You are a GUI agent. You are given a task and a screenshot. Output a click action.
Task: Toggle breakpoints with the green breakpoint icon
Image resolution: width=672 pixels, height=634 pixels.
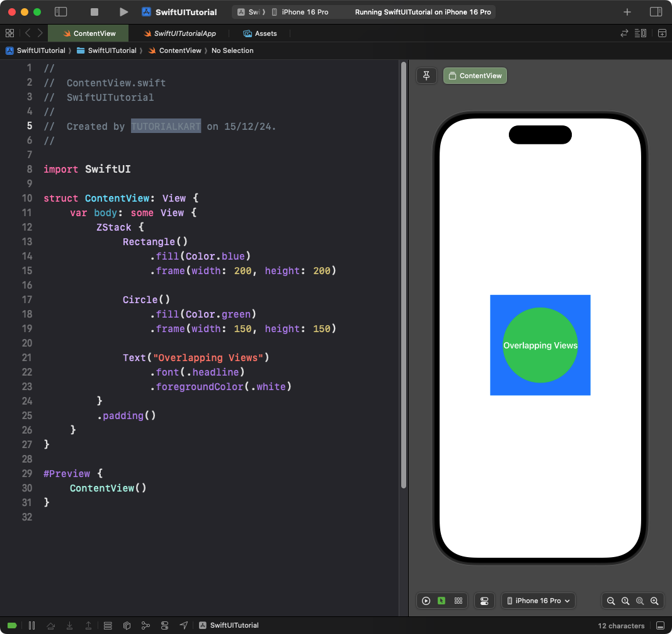pyautogui.click(x=11, y=625)
